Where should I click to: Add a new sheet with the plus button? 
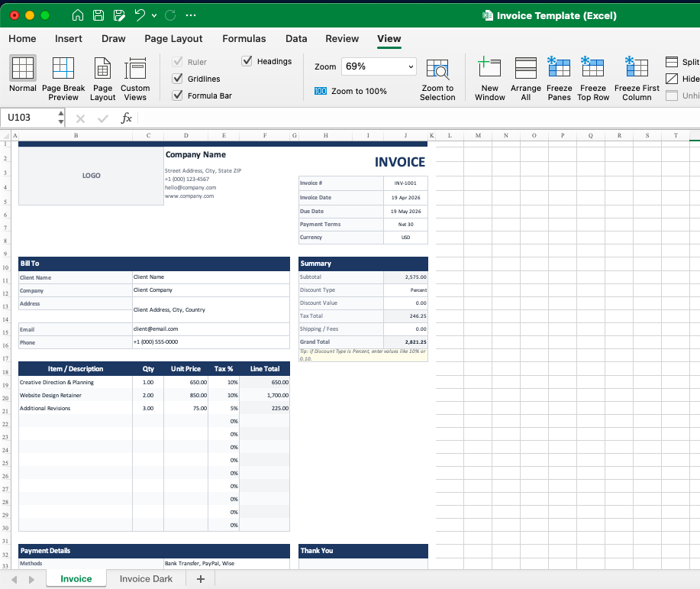[200, 578]
